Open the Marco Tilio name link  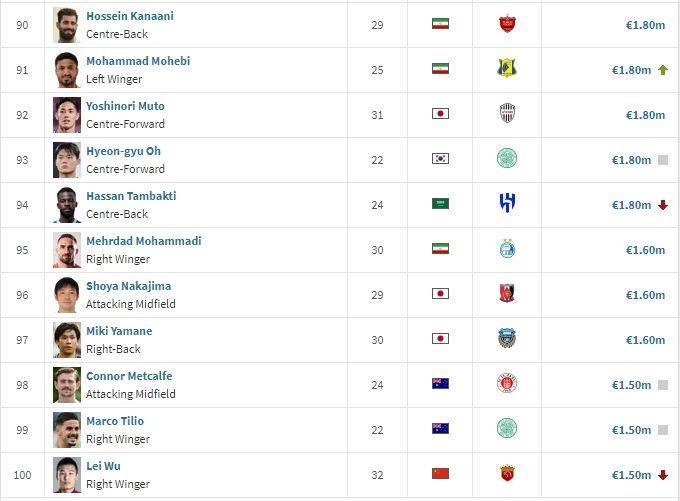(115, 421)
